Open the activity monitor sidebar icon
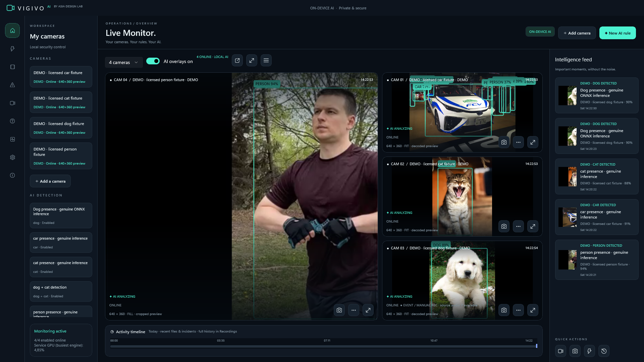The image size is (644, 362). (x=12, y=139)
